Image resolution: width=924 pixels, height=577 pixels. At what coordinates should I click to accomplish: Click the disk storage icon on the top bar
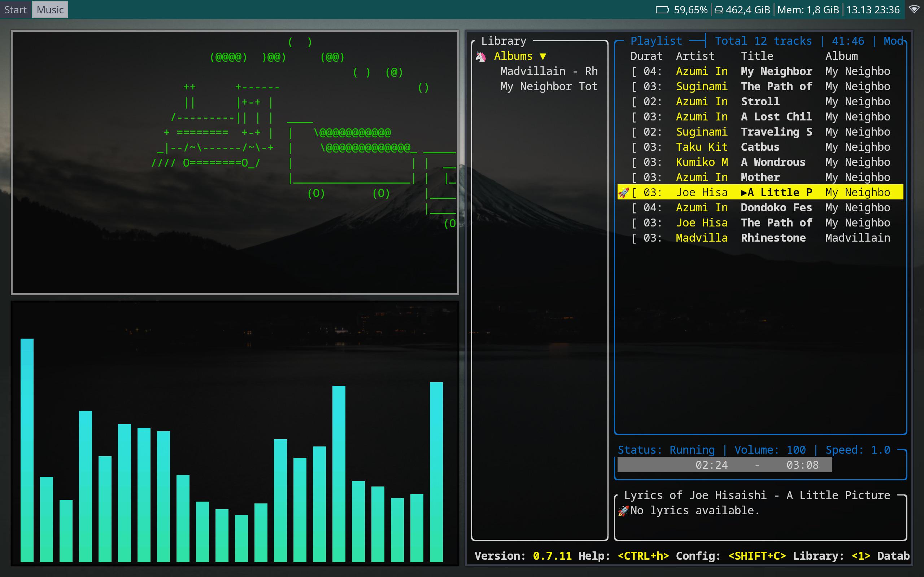(x=719, y=9)
